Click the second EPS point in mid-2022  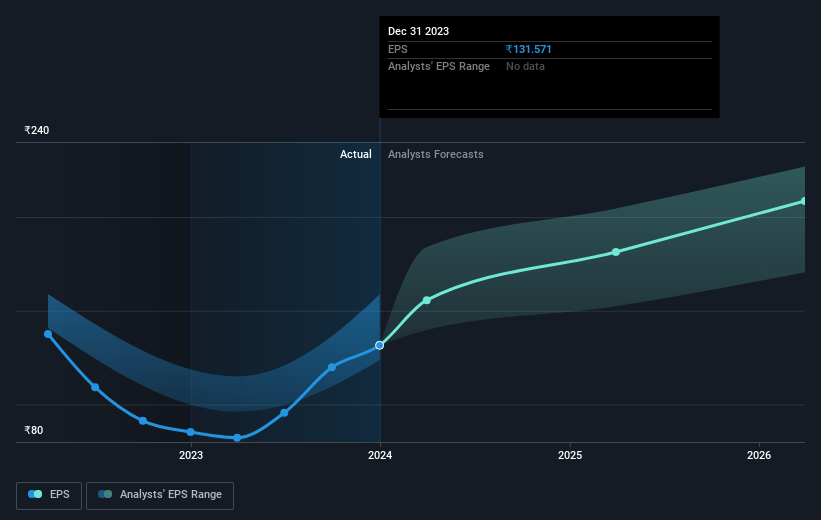click(x=95, y=388)
